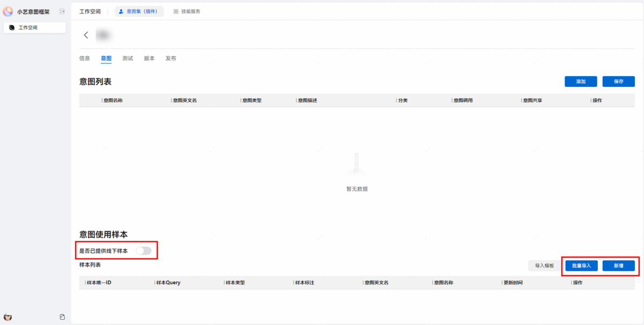Click the 意图名称 column header

[x=113, y=101]
